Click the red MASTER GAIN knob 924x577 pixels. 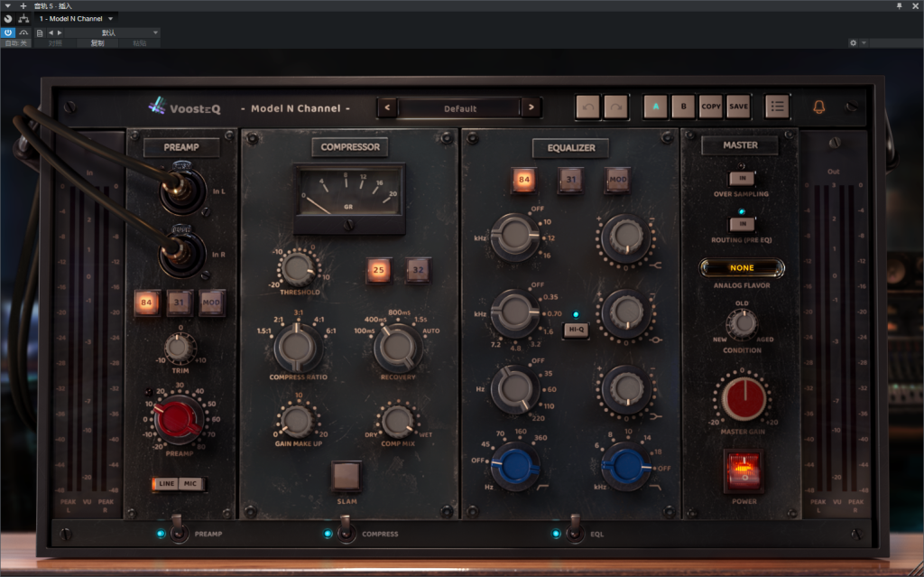(744, 399)
